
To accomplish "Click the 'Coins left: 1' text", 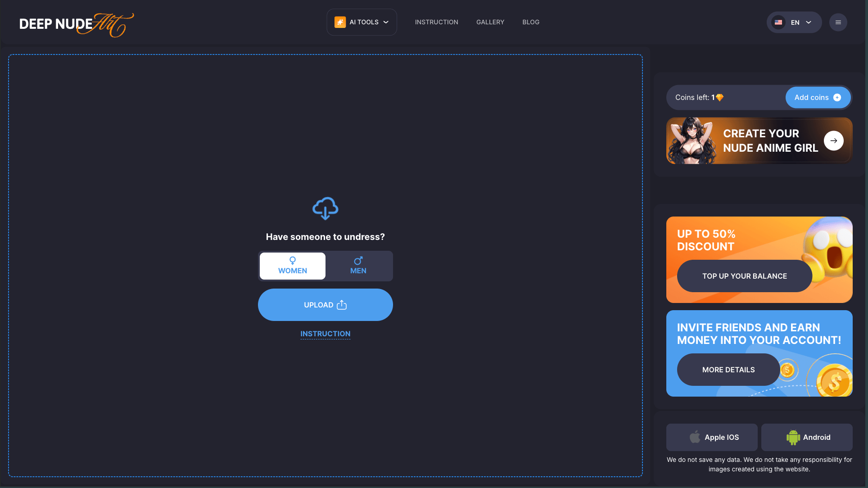I will pyautogui.click(x=695, y=97).
